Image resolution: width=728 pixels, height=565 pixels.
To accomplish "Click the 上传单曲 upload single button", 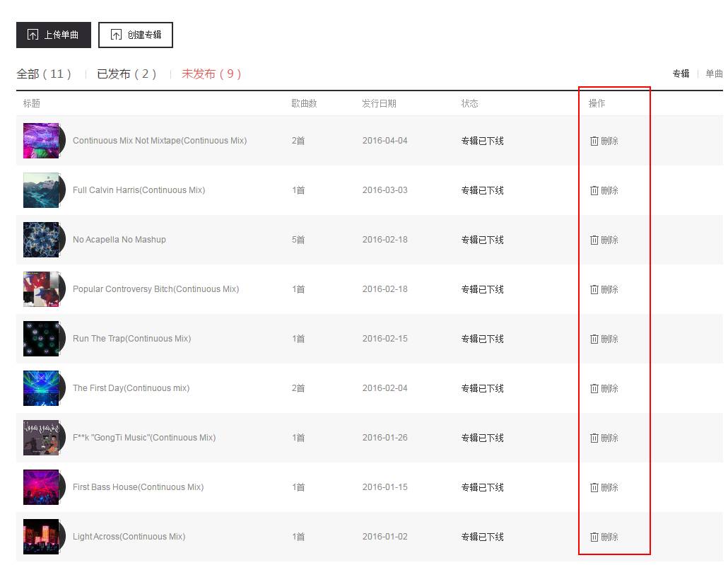I will [x=54, y=35].
